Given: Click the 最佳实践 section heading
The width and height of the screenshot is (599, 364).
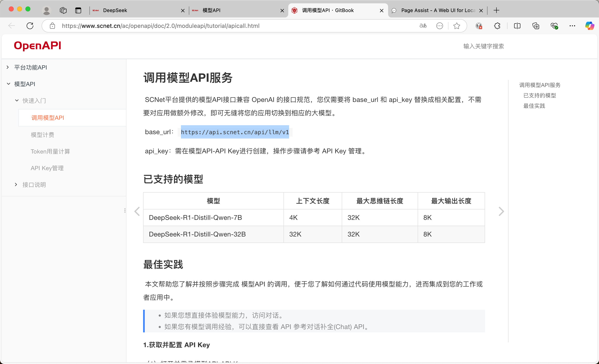Looking at the screenshot, I should click(163, 265).
